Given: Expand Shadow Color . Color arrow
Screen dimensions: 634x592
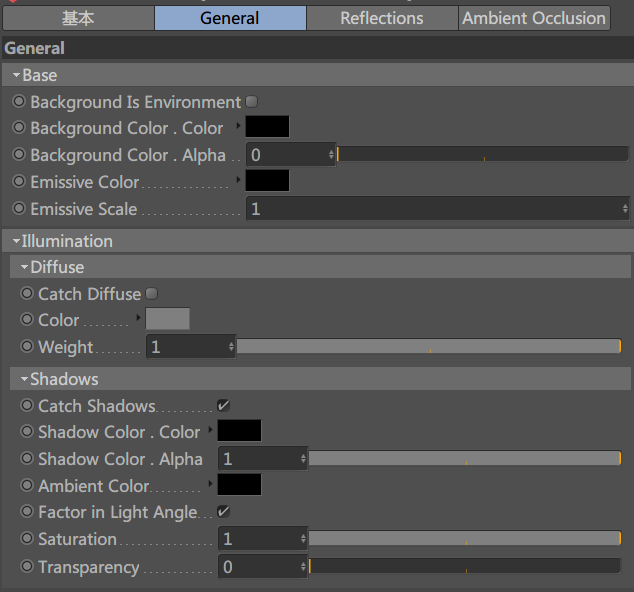Looking at the screenshot, I should 211,431.
